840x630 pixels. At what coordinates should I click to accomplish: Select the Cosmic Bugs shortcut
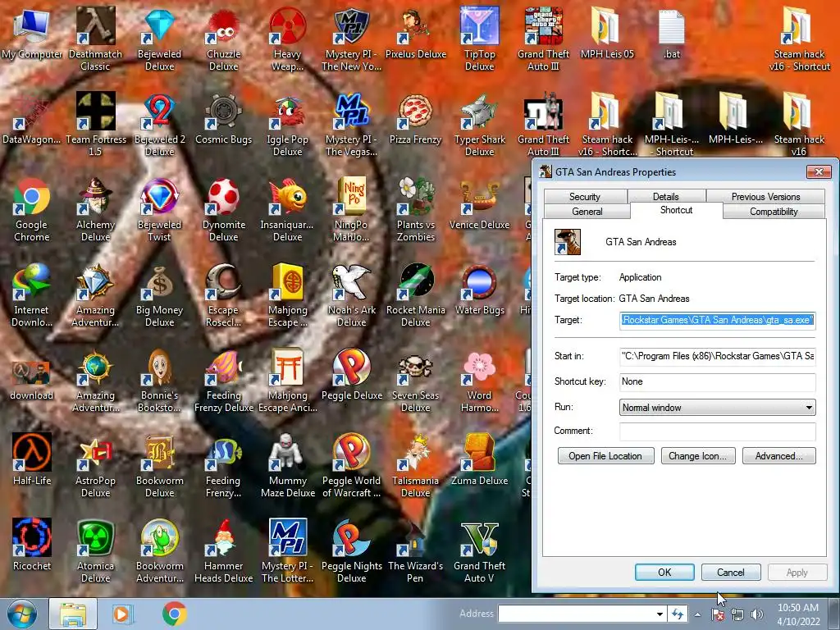pos(223,111)
